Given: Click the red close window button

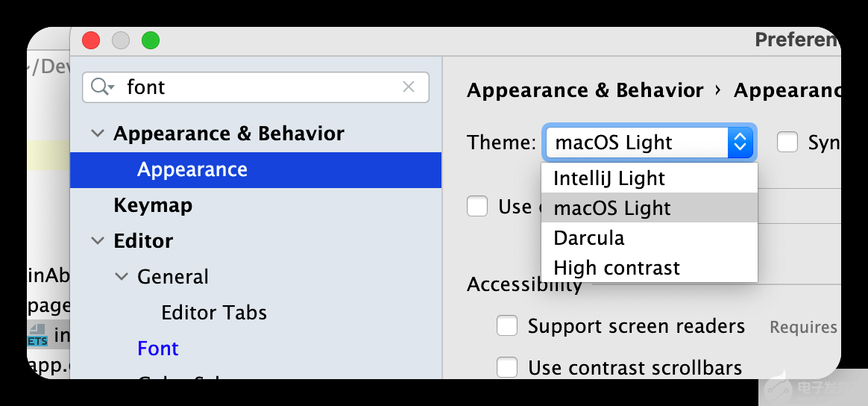Looking at the screenshot, I should point(91,40).
